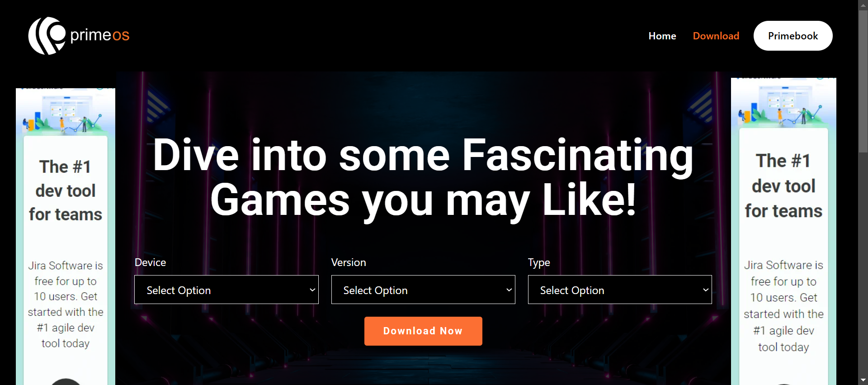Viewport: 868px width, 385px height.
Task: Go to the Home menu item
Action: tap(662, 36)
